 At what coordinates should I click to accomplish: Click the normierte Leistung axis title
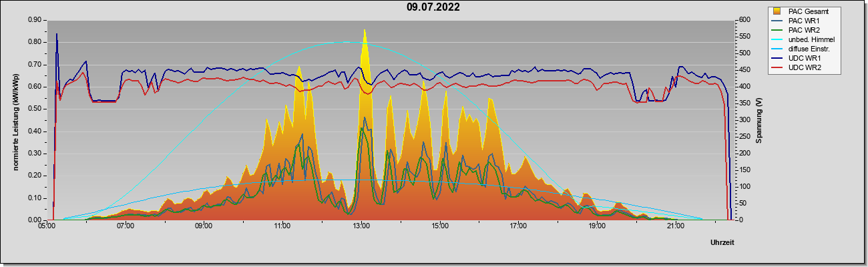(15, 120)
